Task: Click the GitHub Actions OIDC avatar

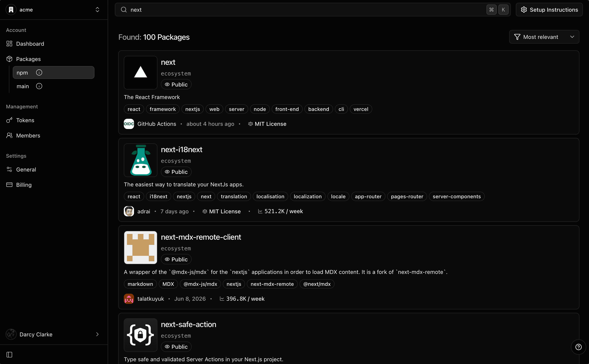Action: [129, 124]
